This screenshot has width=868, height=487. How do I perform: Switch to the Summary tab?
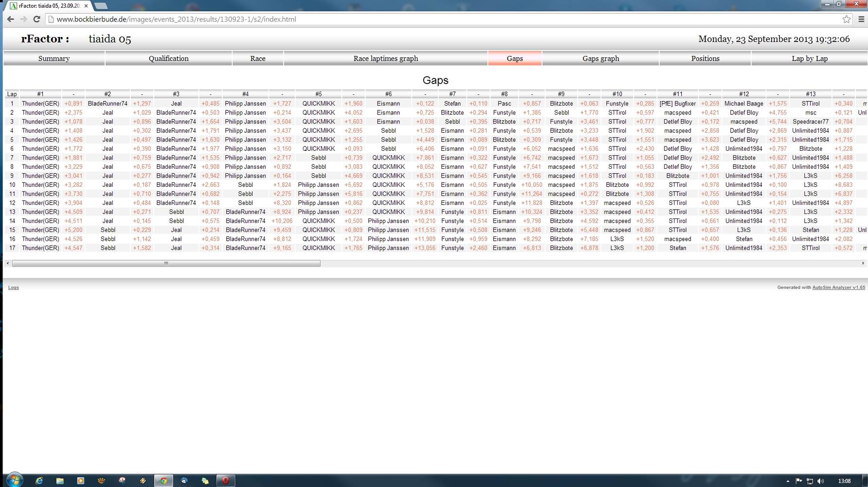click(54, 58)
